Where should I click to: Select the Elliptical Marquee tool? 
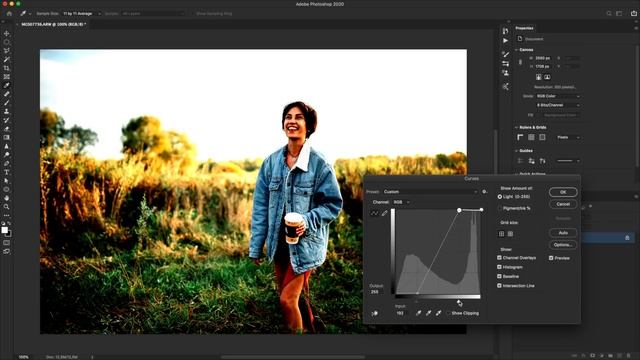(x=7, y=42)
